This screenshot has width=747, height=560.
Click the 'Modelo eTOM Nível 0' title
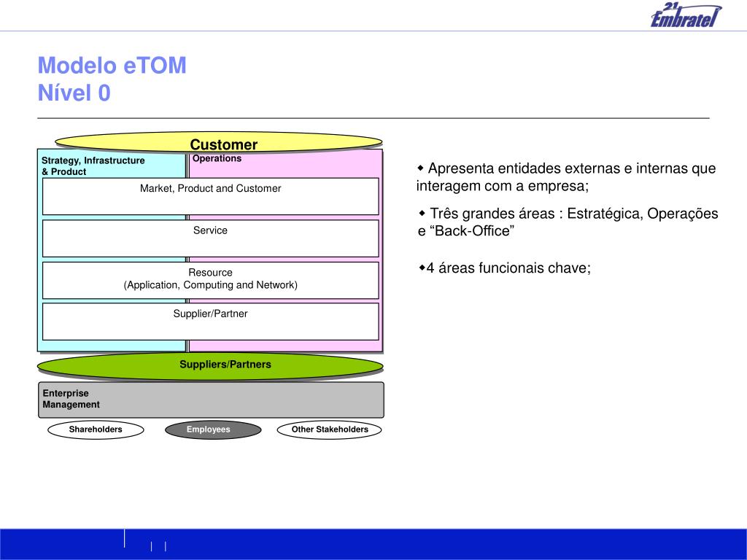click(112, 79)
